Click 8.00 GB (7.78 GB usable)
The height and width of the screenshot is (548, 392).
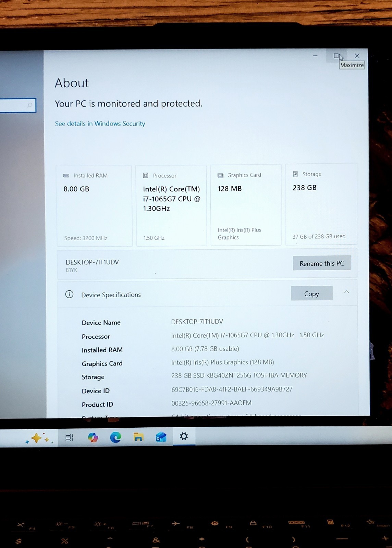pos(205,349)
